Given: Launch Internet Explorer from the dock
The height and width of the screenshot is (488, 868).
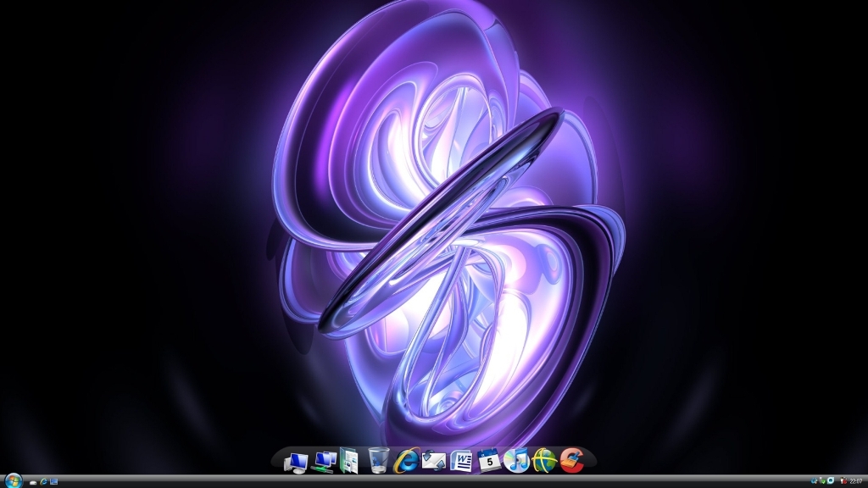Looking at the screenshot, I should point(407,460).
